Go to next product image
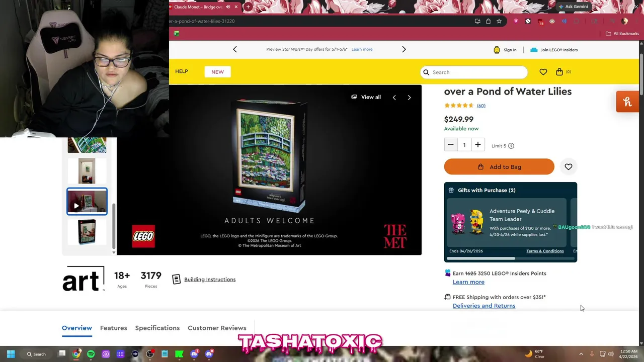This screenshot has width=644, height=362. pyautogui.click(x=409, y=98)
